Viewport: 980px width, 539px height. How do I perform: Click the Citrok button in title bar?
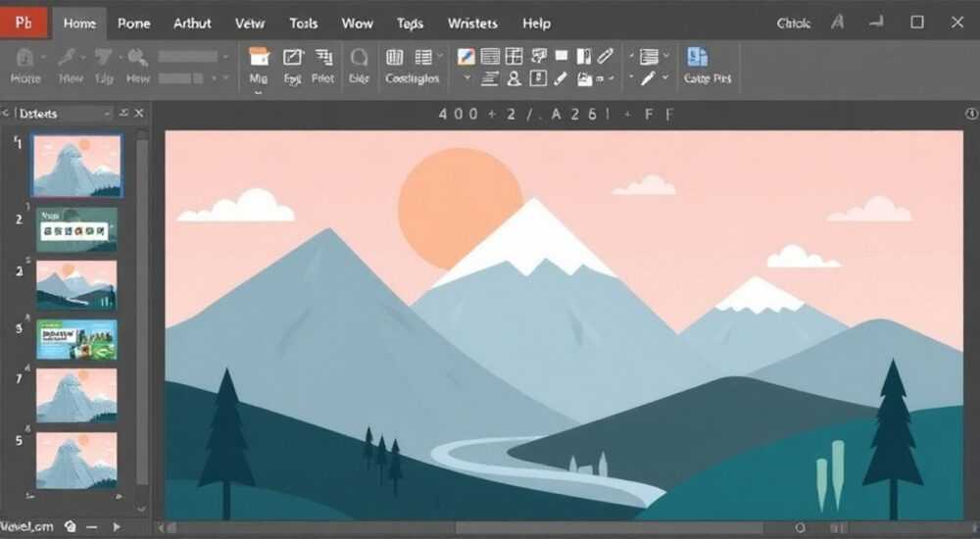(x=793, y=24)
